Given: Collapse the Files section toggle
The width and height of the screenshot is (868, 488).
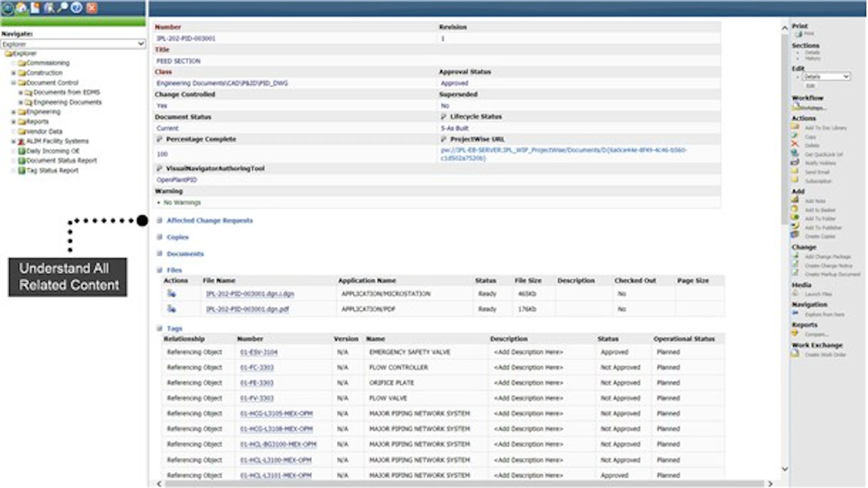Looking at the screenshot, I should (x=160, y=270).
